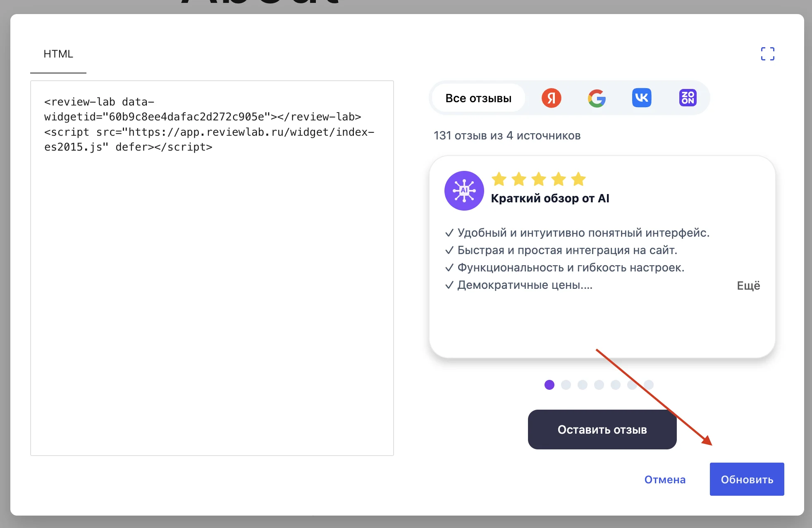This screenshot has width=812, height=528.
Task: Go to the fourth carousel dot
Action: (x=599, y=385)
